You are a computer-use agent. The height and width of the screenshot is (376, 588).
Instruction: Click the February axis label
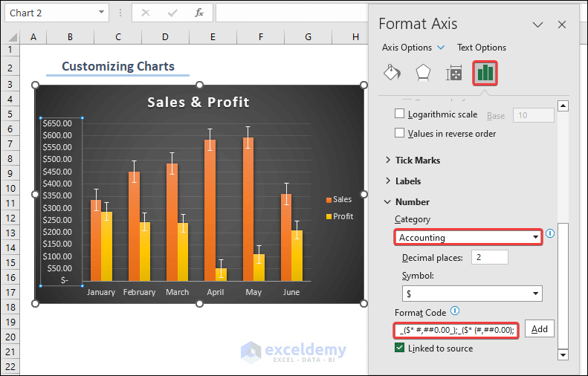pos(139,292)
